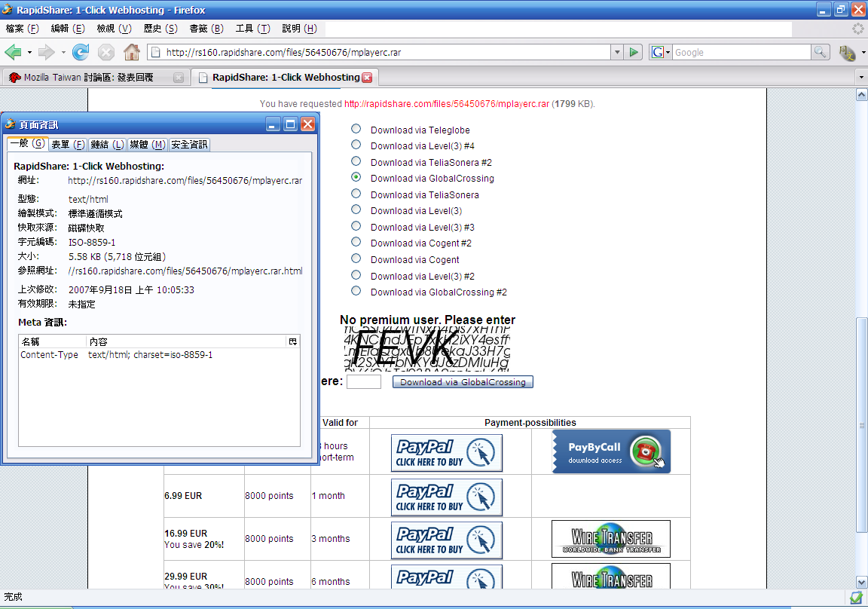Click the Meta table column picker icon
Image resolution: width=868 pixels, height=609 pixels.
[x=293, y=341]
